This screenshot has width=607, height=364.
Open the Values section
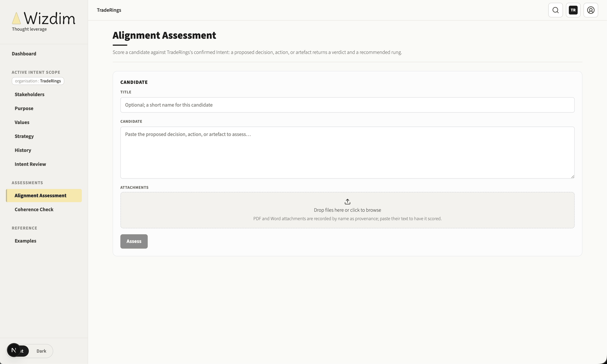pos(22,122)
